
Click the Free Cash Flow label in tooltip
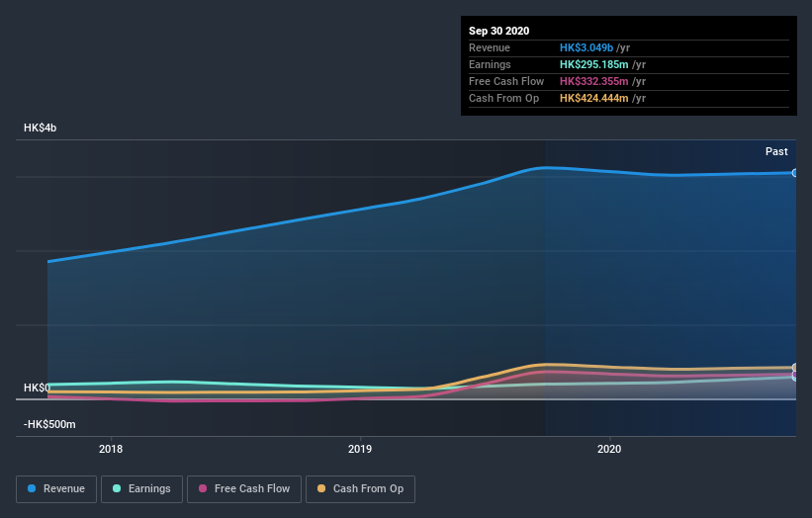[506, 81]
